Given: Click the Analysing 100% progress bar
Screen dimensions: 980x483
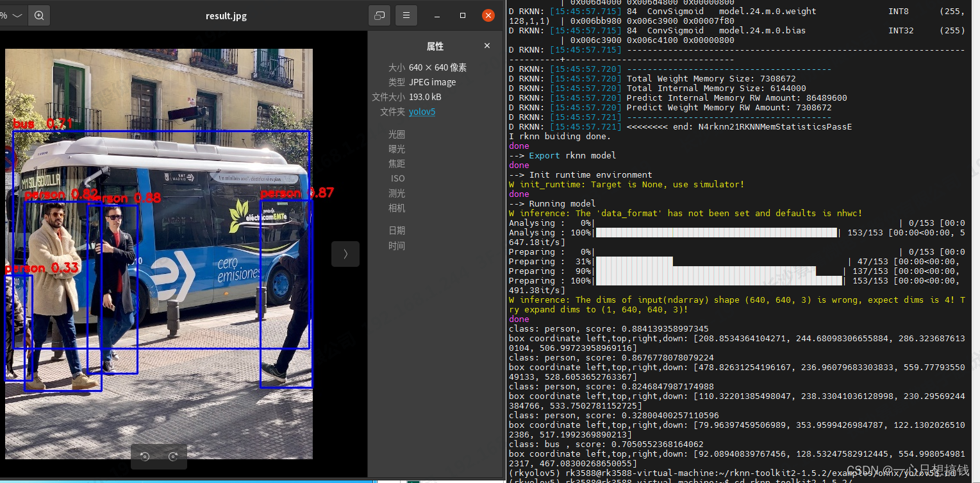Looking at the screenshot, I should point(717,232).
